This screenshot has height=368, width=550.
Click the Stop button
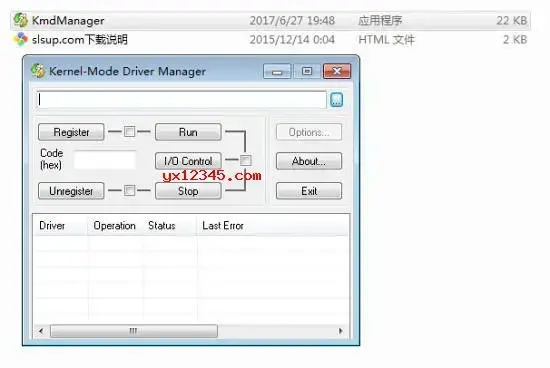tap(188, 191)
